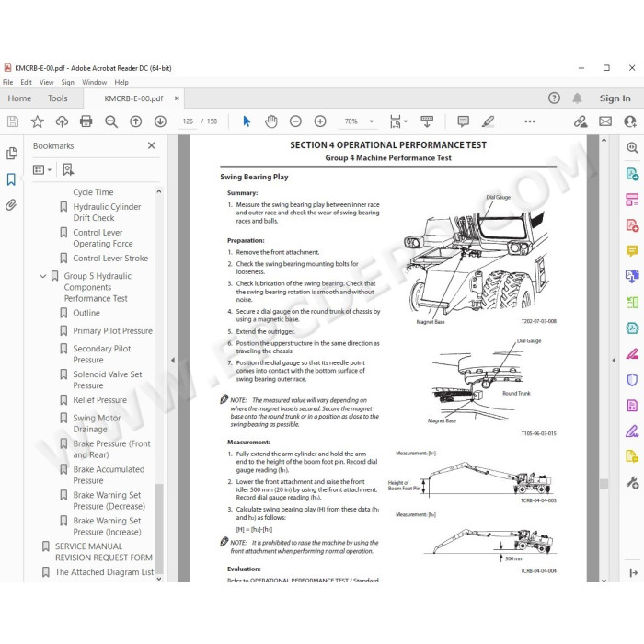Open the Help menu

pos(121,82)
